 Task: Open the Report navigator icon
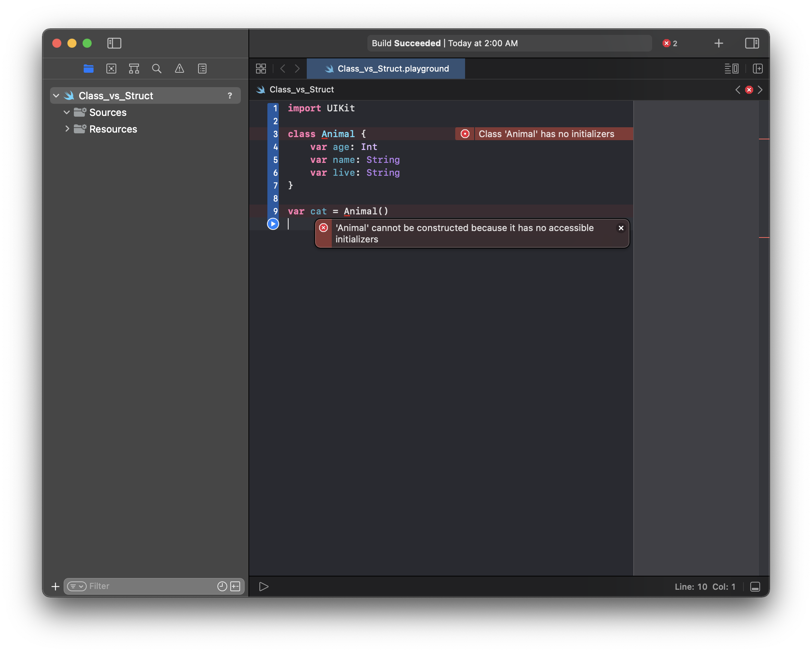click(x=202, y=69)
